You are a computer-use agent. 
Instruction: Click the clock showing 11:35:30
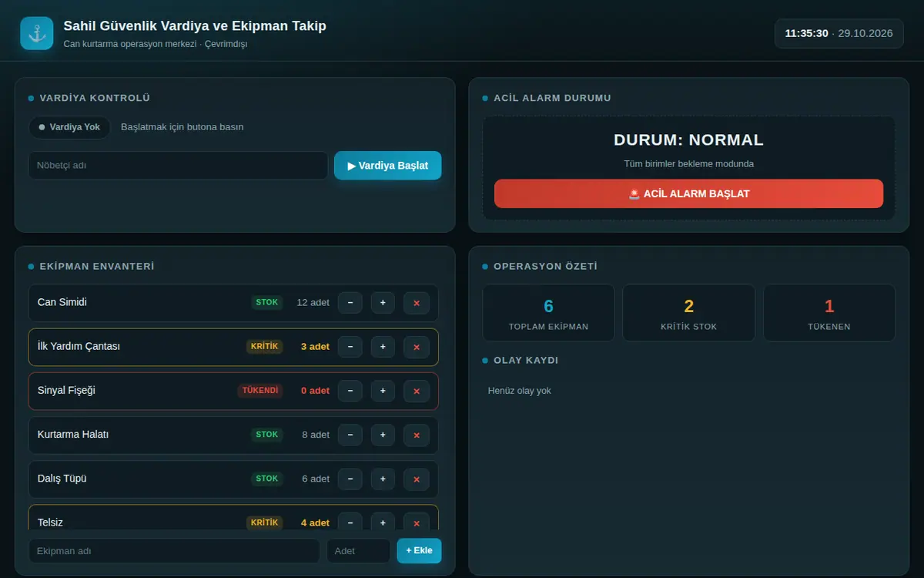(806, 33)
